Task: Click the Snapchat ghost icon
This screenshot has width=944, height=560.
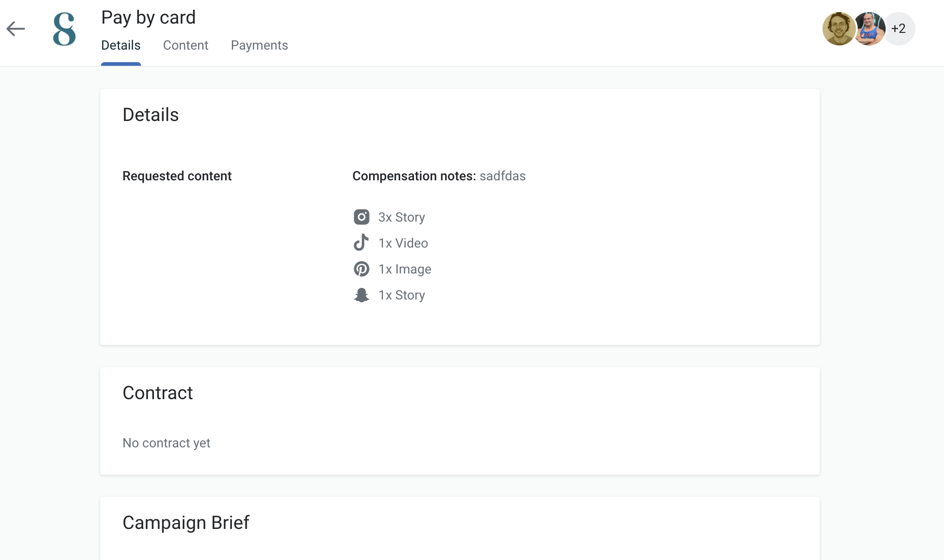Action: point(362,295)
